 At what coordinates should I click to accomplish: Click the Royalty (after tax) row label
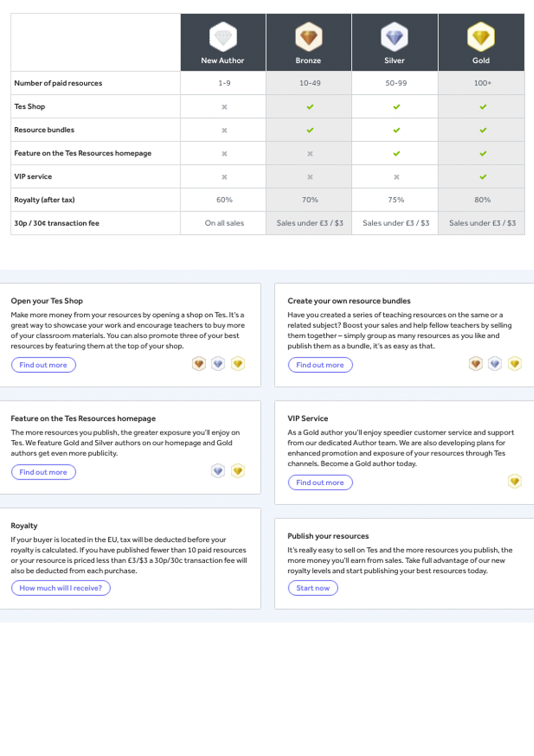[x=44, y=200]
